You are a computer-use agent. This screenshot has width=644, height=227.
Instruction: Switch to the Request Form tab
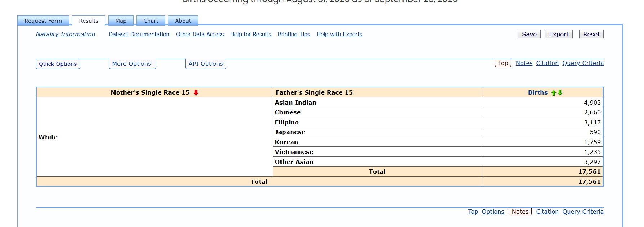point(43,21)
